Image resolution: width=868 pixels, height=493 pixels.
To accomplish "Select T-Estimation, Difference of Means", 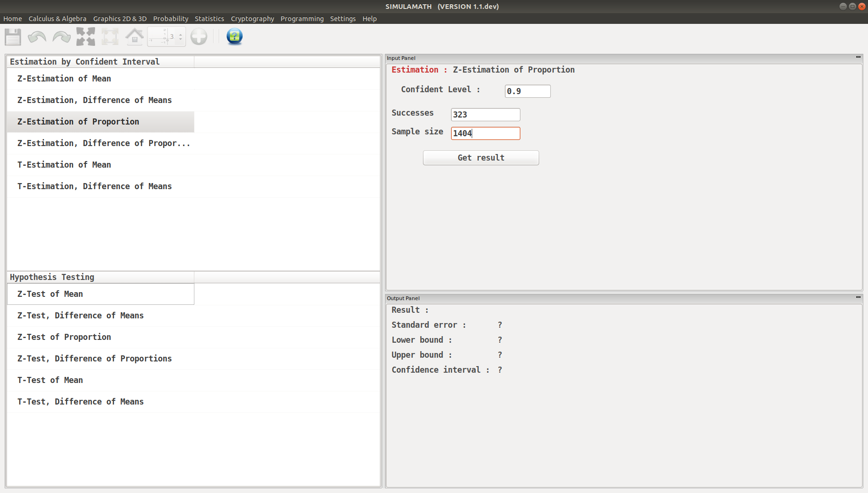I will 100,186.
